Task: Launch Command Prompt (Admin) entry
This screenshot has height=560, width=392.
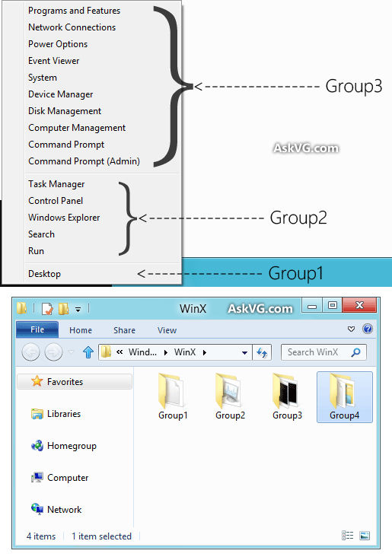Action: pyautogui.click(x=84, y=161)
